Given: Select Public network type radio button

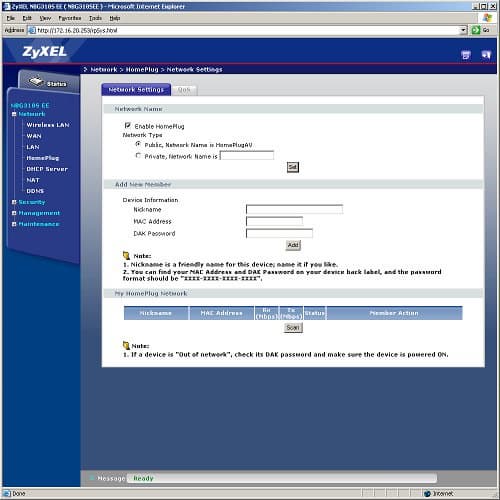Looking at the screenshot, I should point(138,144).
